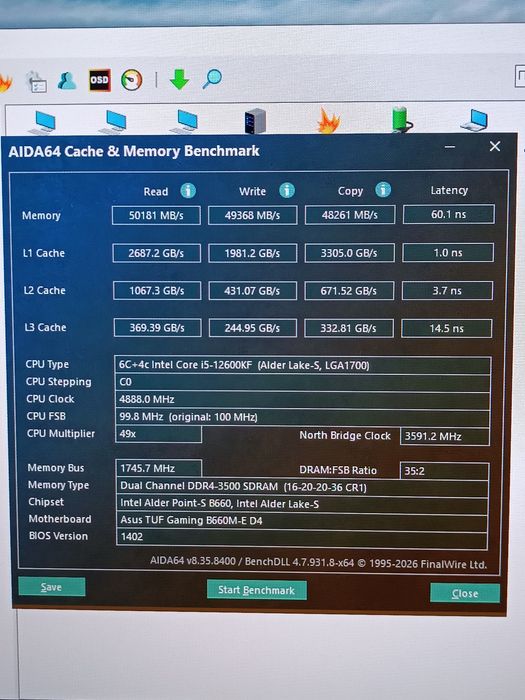Click the Memory Bus value 1745.7 MHz
Viewport: 525px width, 700px height.
tap(158, 468)
